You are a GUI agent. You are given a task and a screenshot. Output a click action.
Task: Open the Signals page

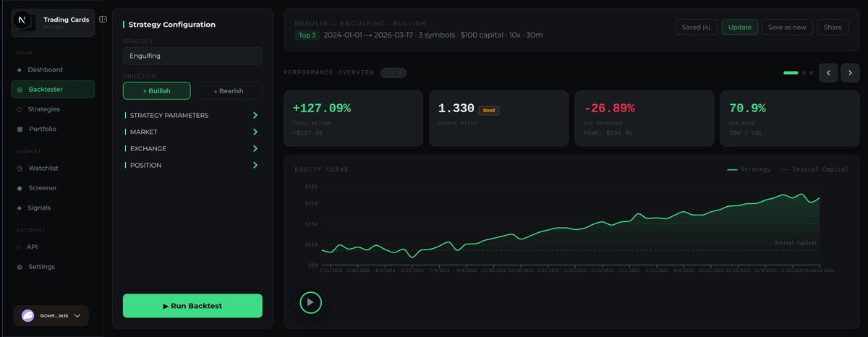(53, 208)
